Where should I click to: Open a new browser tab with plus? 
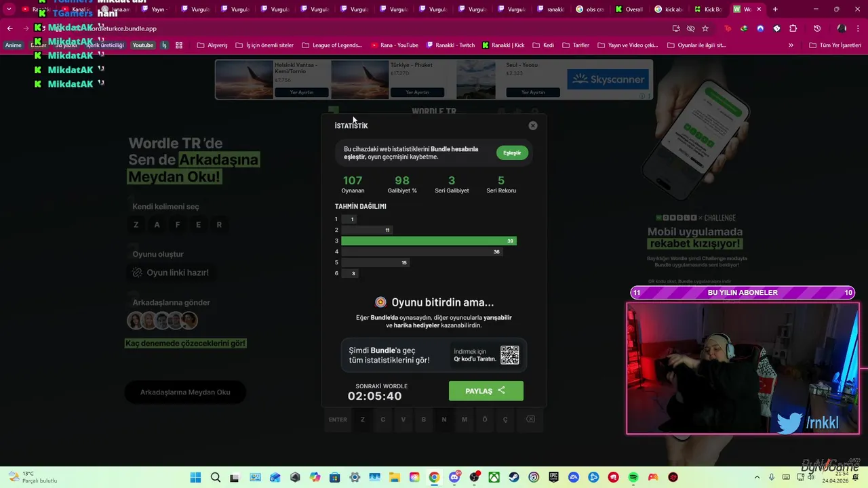click(x=775, y=9)
